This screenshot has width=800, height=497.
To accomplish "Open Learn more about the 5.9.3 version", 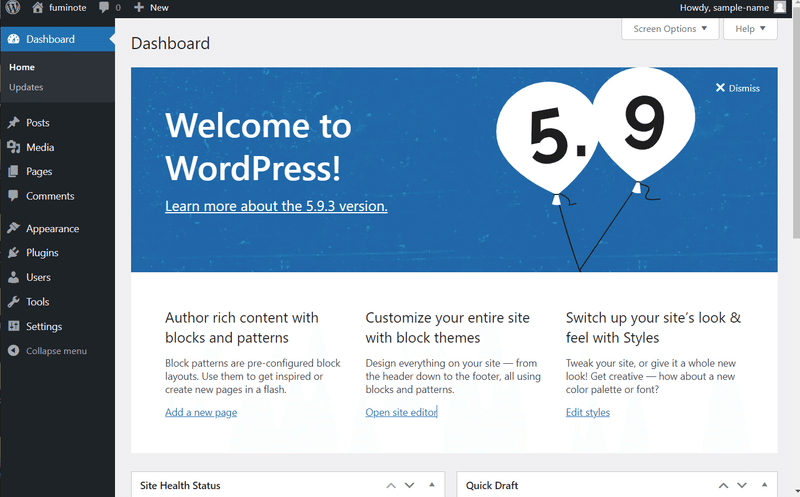I will click(276, 206).
